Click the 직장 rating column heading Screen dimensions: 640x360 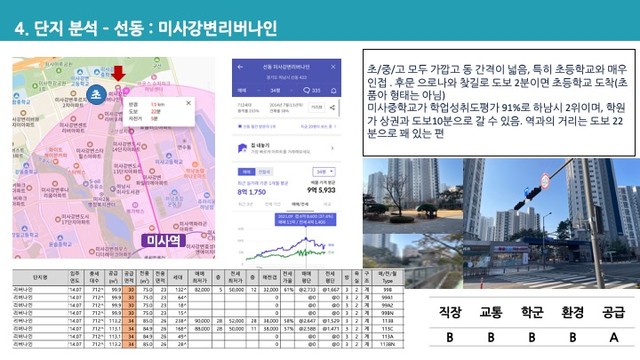pos(450,313)
